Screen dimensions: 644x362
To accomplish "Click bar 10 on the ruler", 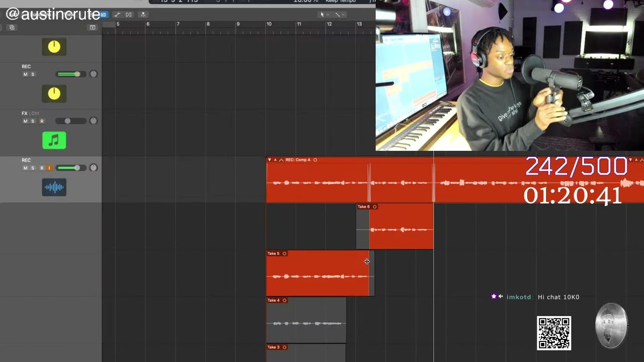I will tap(269, 24).
